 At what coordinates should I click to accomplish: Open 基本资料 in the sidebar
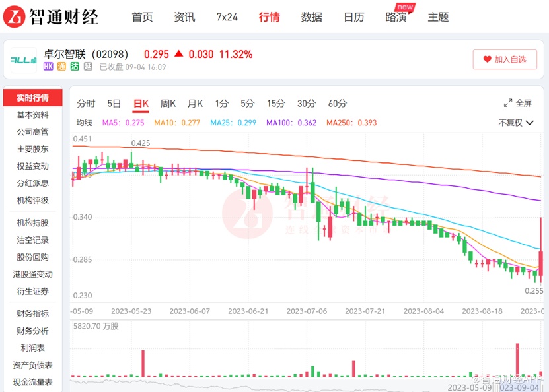pyautogui.click(x=32, y=115)
